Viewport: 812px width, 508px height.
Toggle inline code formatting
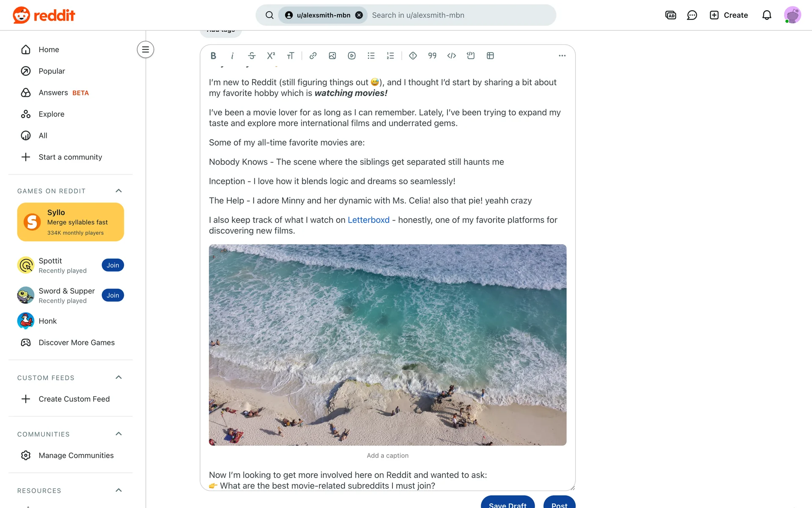click(452, 55)
